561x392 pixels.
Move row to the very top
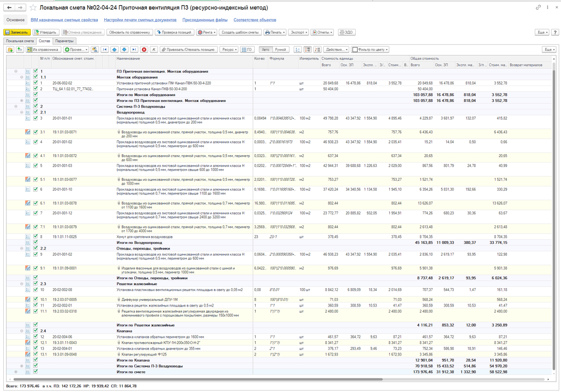pyautogui.click(x=104, y=49)
